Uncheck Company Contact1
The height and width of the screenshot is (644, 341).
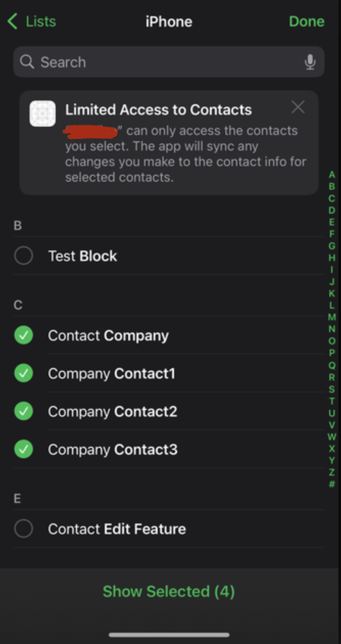coord(23,373)
